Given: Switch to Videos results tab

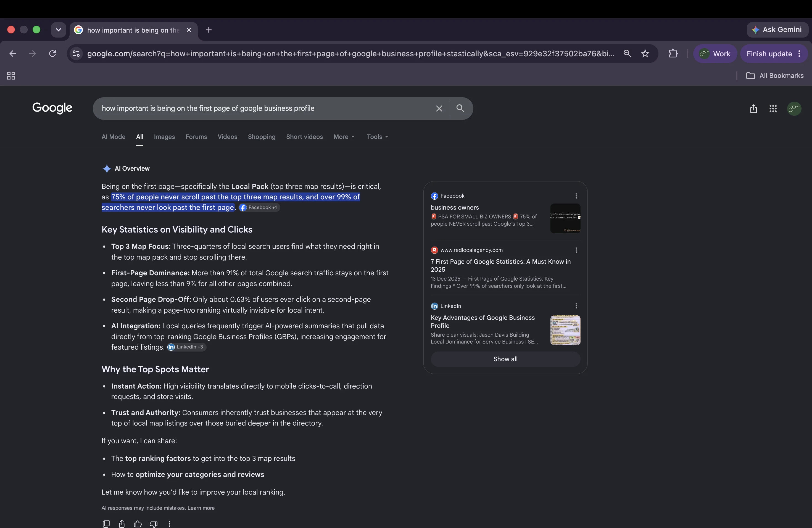Looking at the screenshot, I should pyautogui.click(x=227, y=137).
